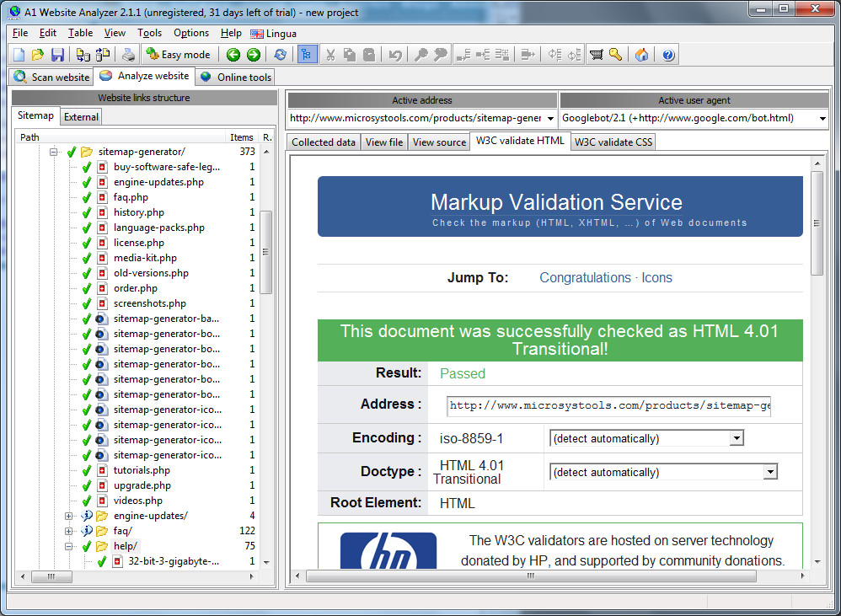Go back with the green left arrow

pyautogui.click(x=233, y=55)
